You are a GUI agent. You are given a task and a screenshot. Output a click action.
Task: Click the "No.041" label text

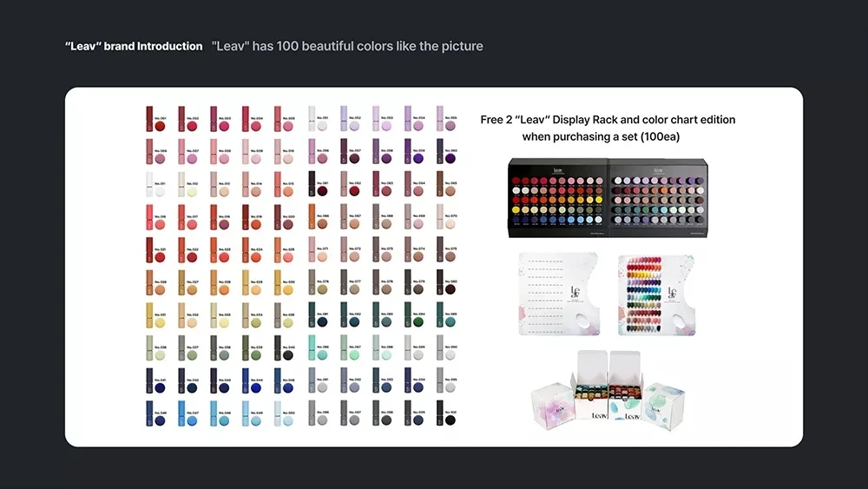160,380
